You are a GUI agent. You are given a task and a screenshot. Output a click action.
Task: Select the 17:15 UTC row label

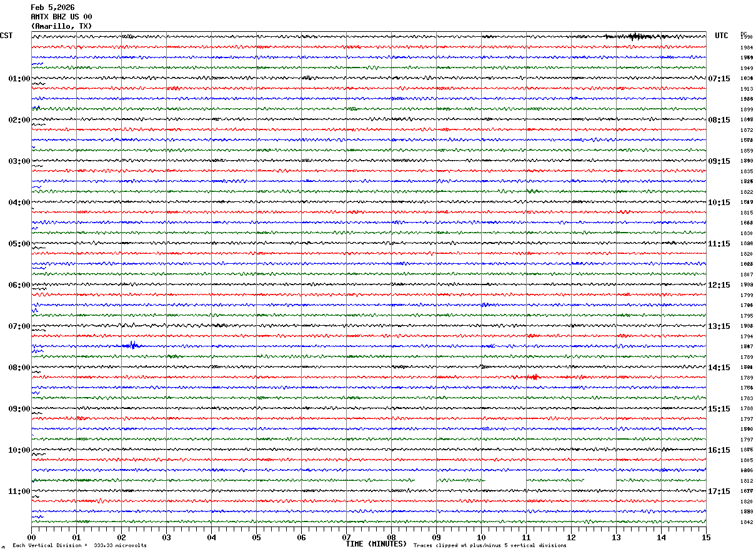(x=719, y=491)
